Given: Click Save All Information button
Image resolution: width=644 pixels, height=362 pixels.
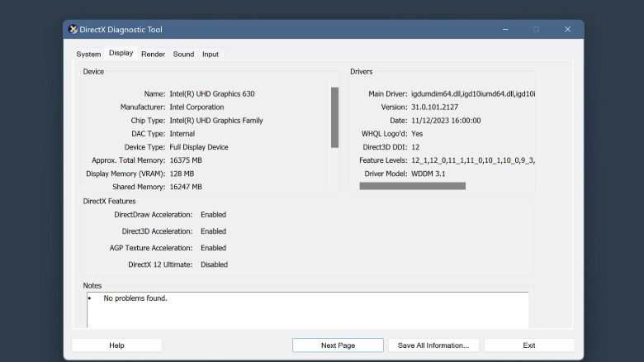Looking at the screenshot, I should coord(433,345).
